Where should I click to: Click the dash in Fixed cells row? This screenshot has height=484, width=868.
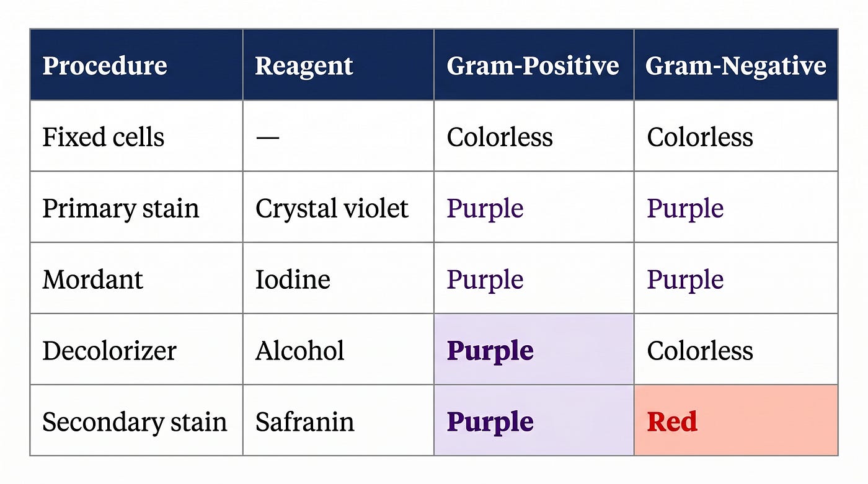point(267,137)
